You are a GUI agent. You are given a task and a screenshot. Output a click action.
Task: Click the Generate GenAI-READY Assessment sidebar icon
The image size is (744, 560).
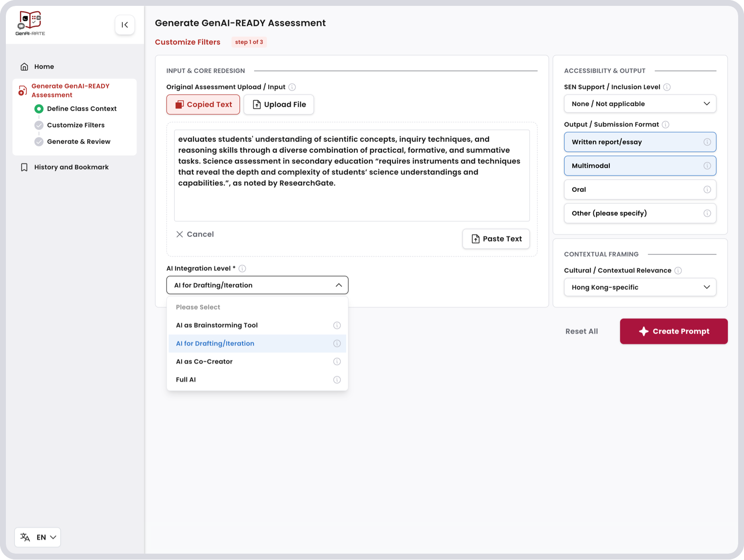pyautogui.click(x=23, y=91)
